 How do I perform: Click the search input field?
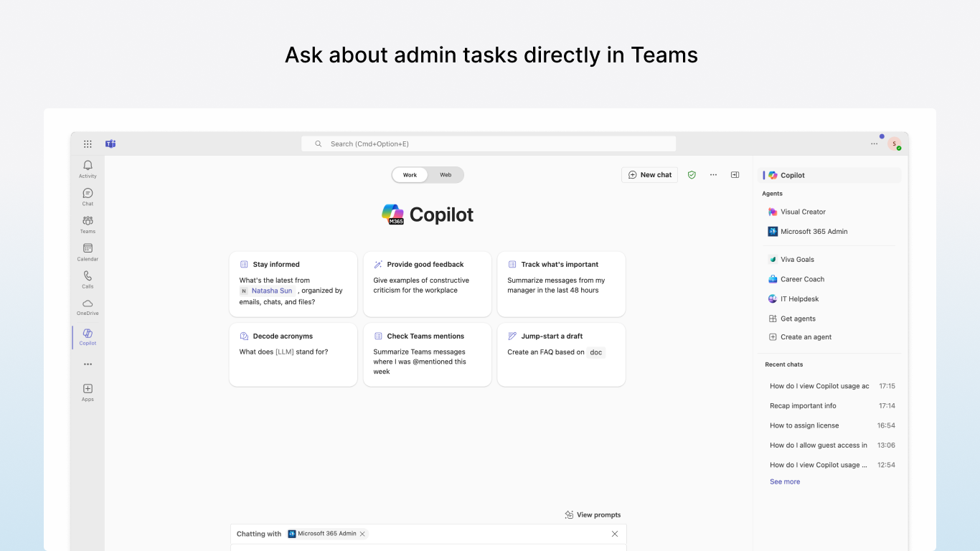point(489,143)
